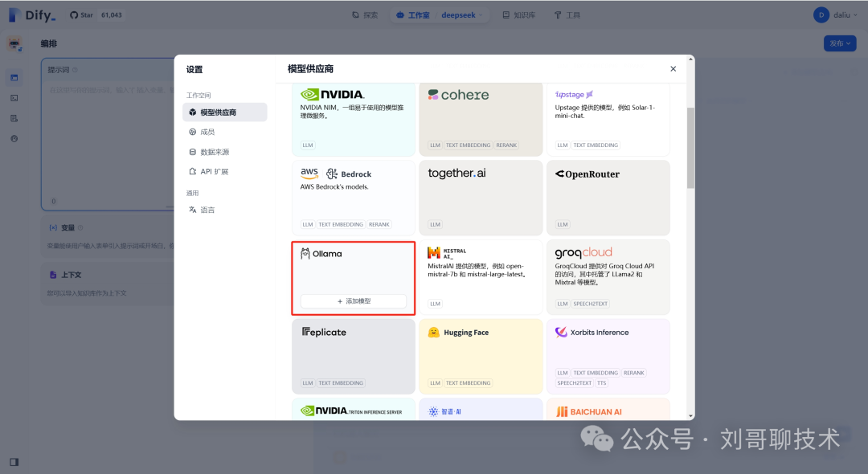This screenshot has width=868, height=474.
Task: Click the Mistral AI provider logo
Action: pos(448,253)
